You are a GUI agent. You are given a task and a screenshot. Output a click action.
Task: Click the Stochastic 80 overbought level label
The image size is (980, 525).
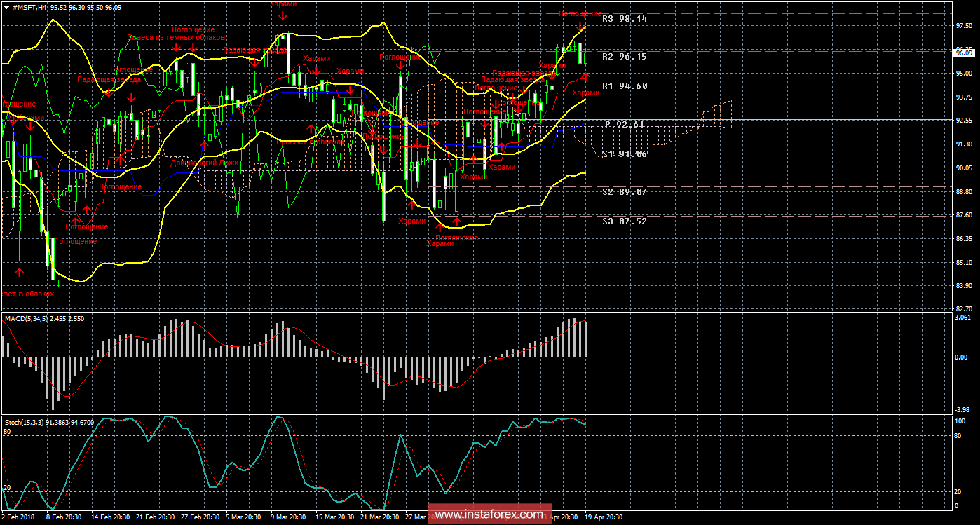click(7, 432)
